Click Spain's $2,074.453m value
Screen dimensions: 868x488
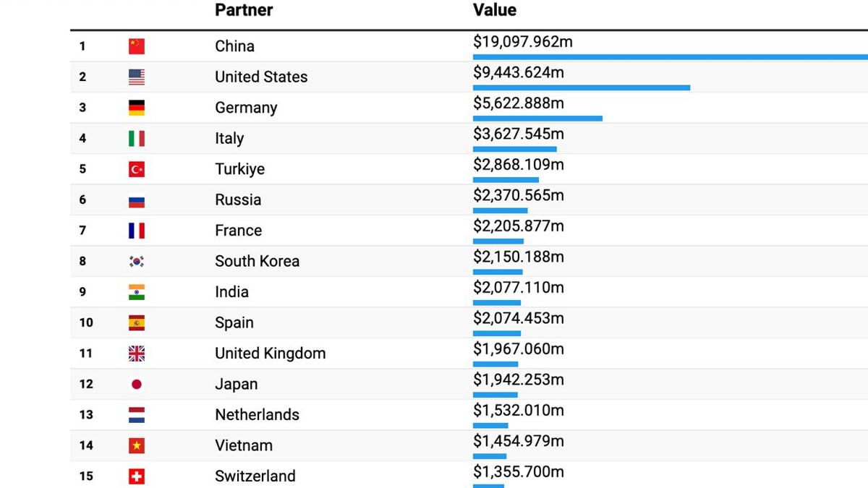click(519, 318)
